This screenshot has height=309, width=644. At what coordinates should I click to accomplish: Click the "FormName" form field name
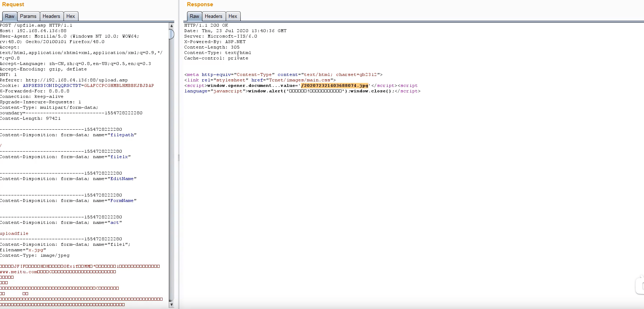(x=122, y=201)
